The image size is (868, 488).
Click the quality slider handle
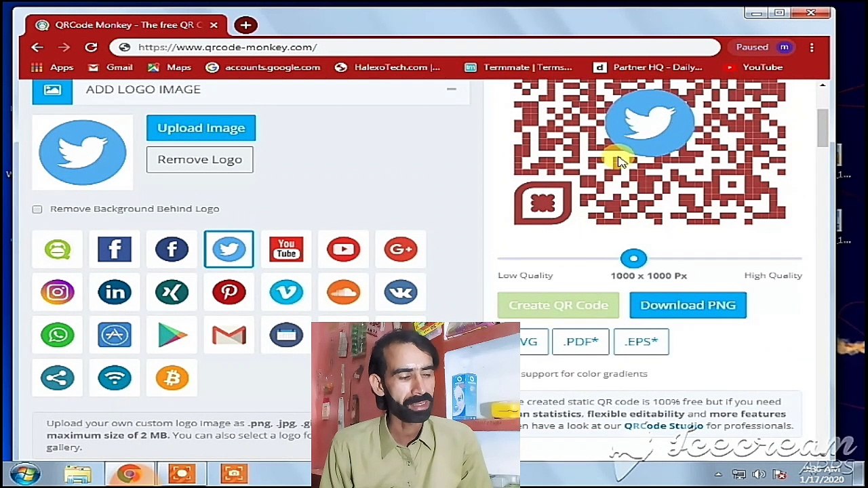tap(633, 258)
